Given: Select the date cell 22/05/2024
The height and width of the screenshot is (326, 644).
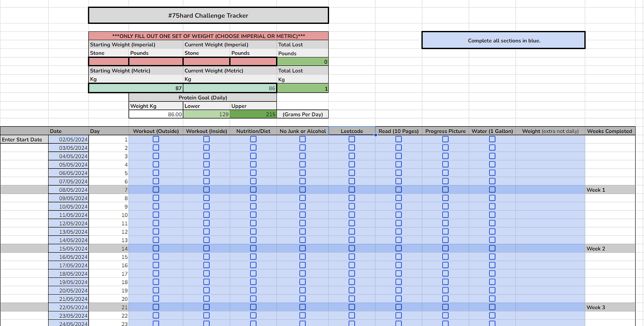Looking at the screenshot, I should tap(69, 307).
